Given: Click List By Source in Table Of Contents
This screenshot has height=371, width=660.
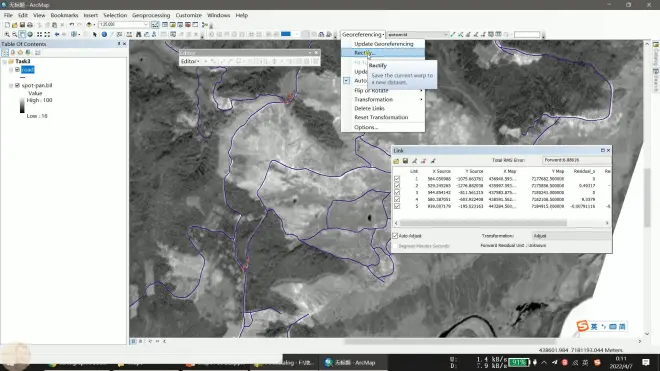Looking at the screenshot, I should (x=13, y=53).
